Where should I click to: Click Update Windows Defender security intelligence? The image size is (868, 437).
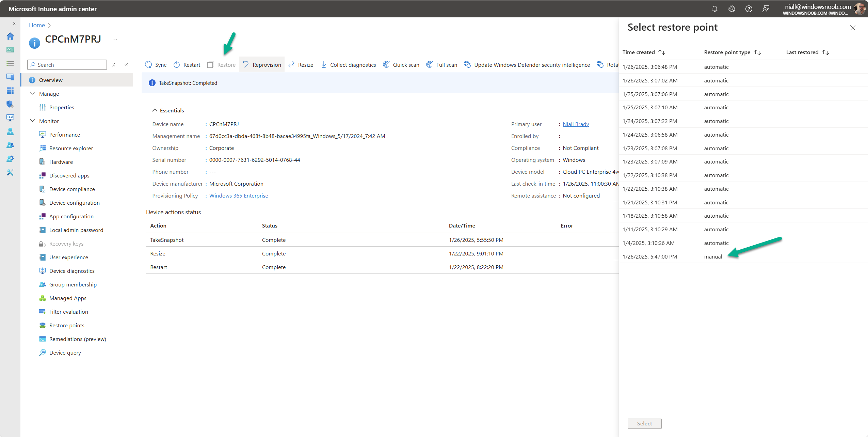click(x=527, y=65)
